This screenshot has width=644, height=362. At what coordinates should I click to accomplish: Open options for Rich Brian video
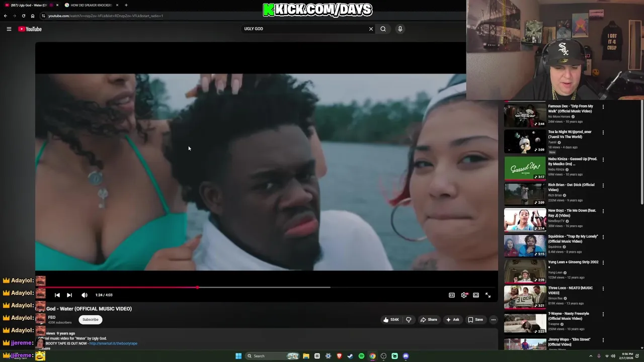(x=603, y=186)
